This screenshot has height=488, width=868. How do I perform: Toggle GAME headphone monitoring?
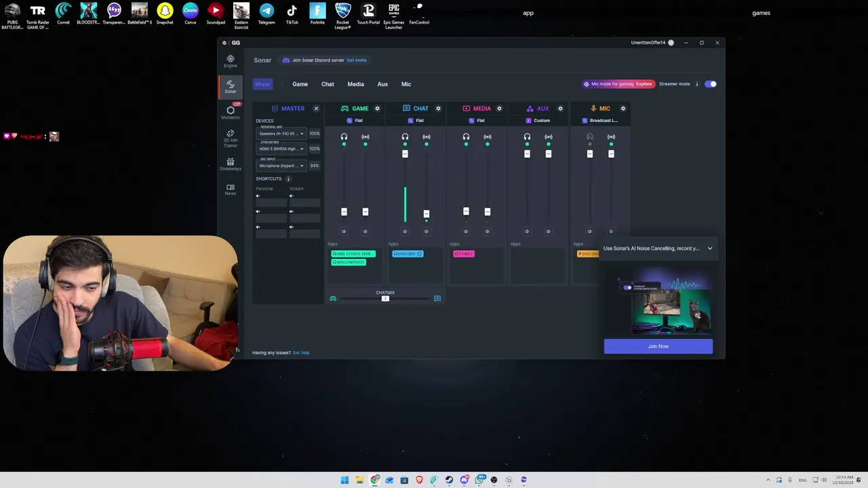344,137
